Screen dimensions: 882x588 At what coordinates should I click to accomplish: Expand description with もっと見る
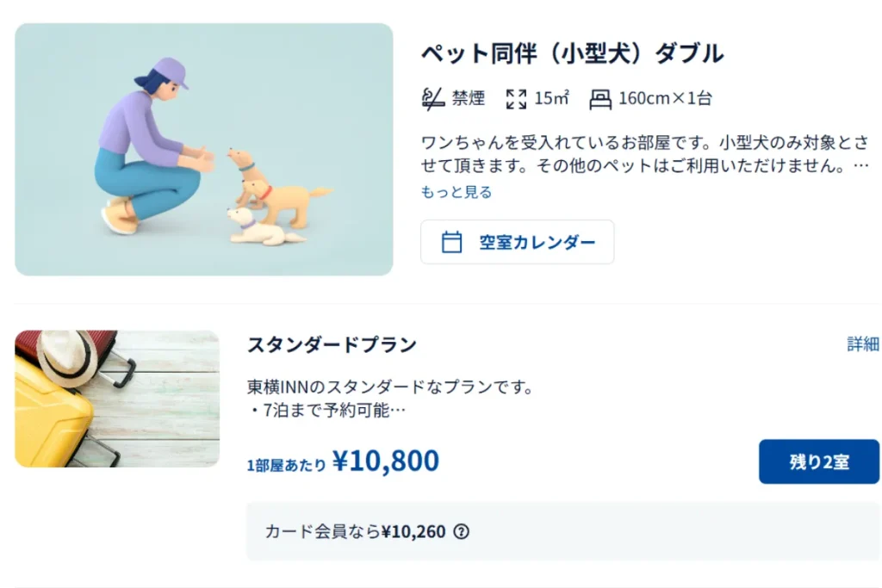(456, 192)
